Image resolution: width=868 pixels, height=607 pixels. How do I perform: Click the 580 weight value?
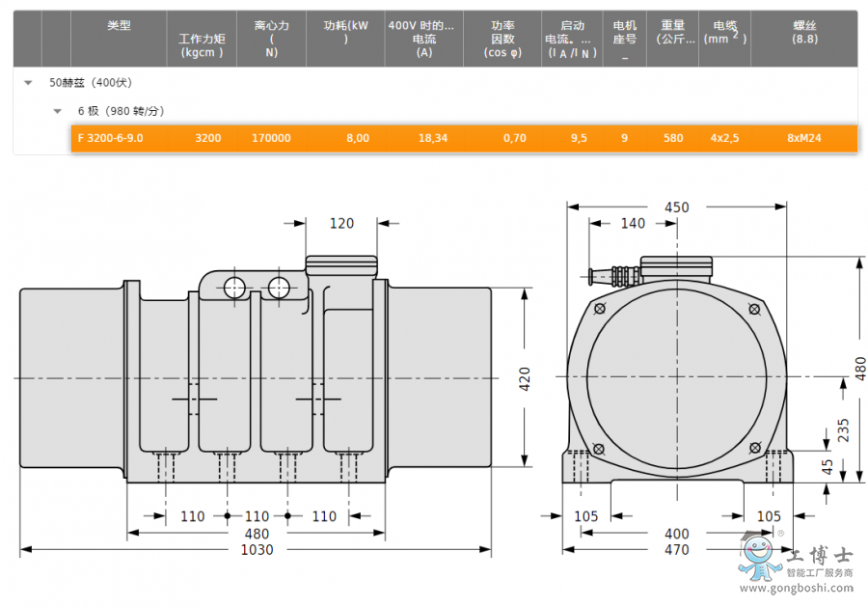673,138
